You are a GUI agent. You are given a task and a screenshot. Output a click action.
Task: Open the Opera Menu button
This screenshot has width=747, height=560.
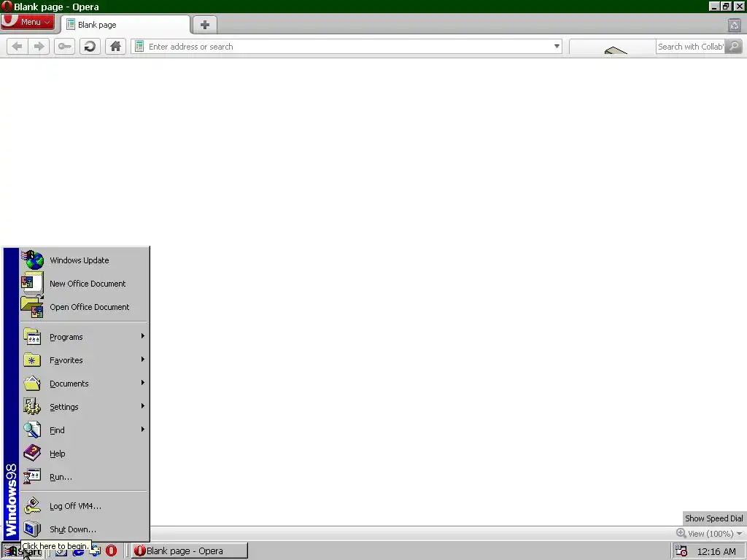point(27,22)
